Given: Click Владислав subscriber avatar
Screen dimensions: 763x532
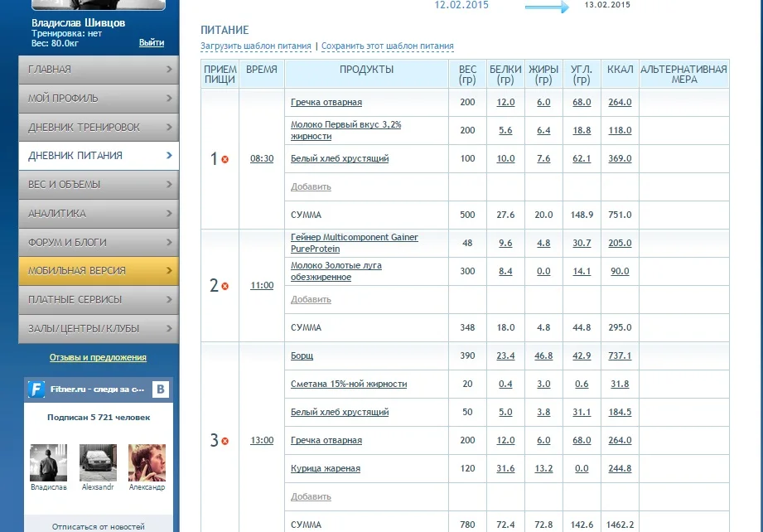Looking at the screenshot, I should (49, 462).
